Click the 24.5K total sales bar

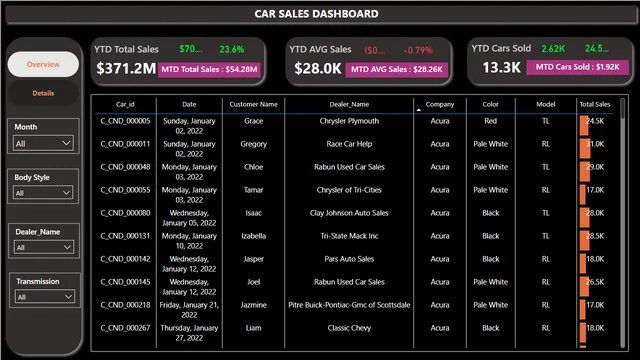coord(584,126)
